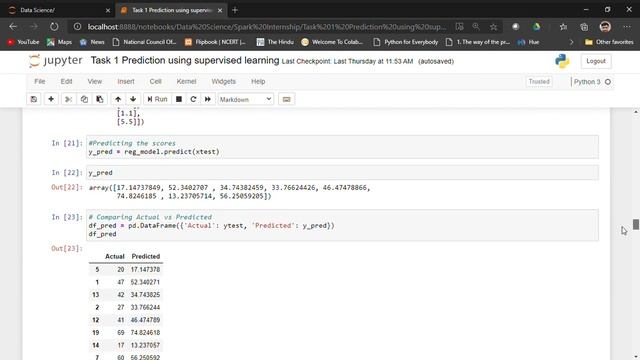Go back in browser history

point(13,27)
